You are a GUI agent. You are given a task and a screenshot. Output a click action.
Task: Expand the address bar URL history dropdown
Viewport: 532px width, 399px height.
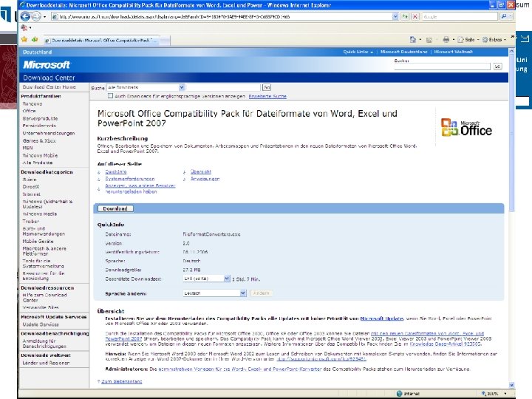395,16
